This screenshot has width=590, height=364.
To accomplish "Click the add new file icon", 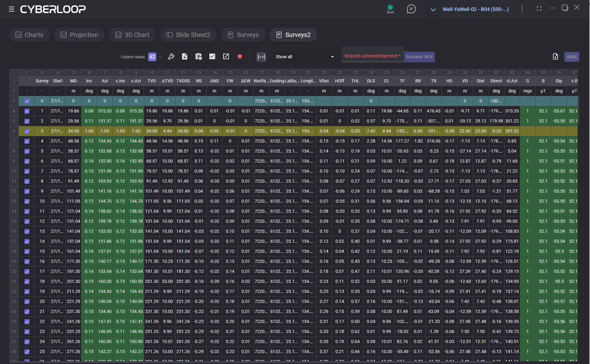I will coord(185,57).
